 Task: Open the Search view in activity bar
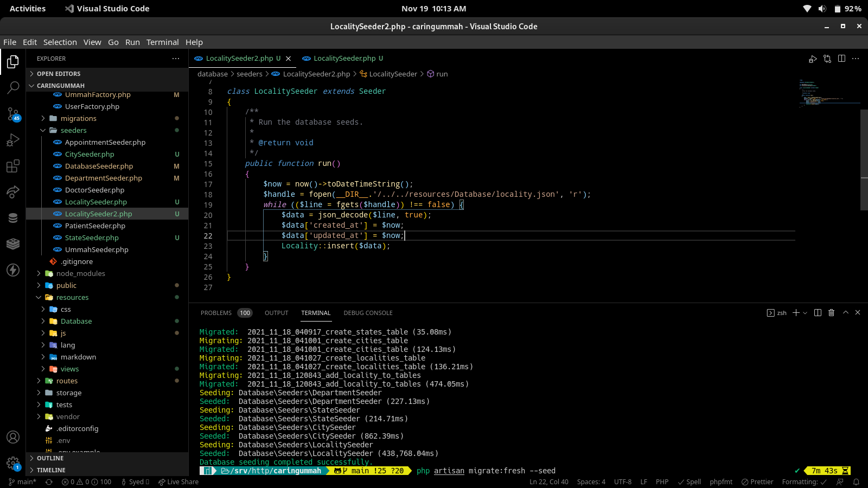pyautogui.click(x=13, y=87)
